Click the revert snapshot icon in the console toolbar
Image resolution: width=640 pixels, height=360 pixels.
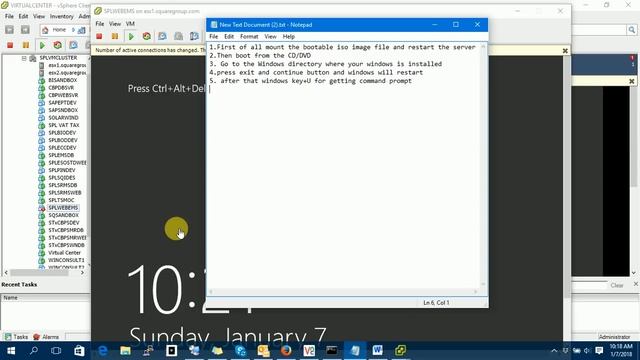point(178,36)
